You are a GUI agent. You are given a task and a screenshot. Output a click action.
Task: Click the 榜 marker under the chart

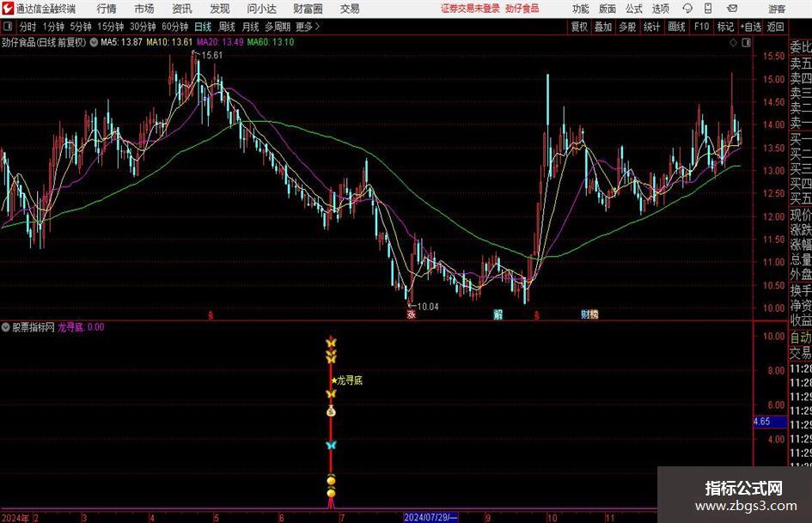(594, 313)
